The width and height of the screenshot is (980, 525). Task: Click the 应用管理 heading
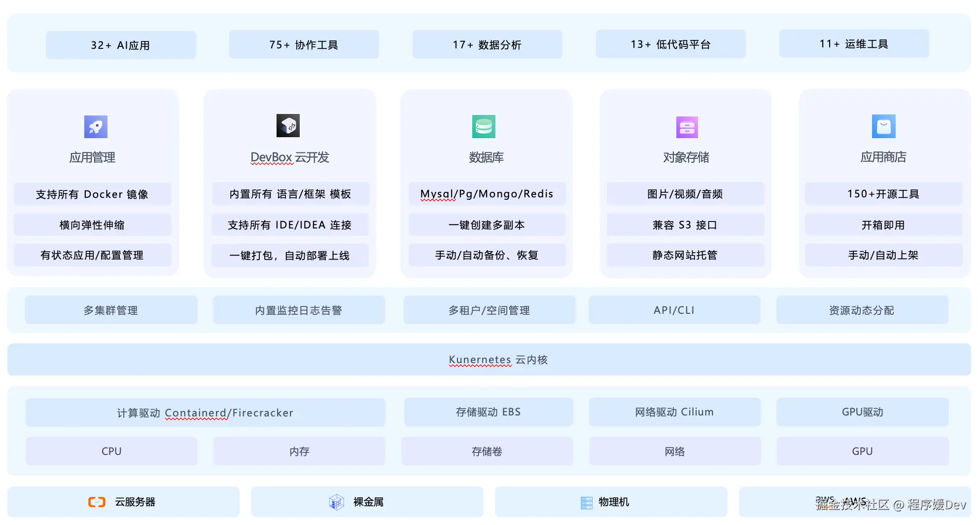(92, 157)
